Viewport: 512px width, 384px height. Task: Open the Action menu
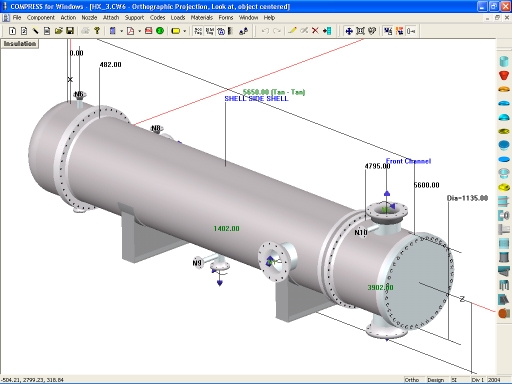point(68,18)
